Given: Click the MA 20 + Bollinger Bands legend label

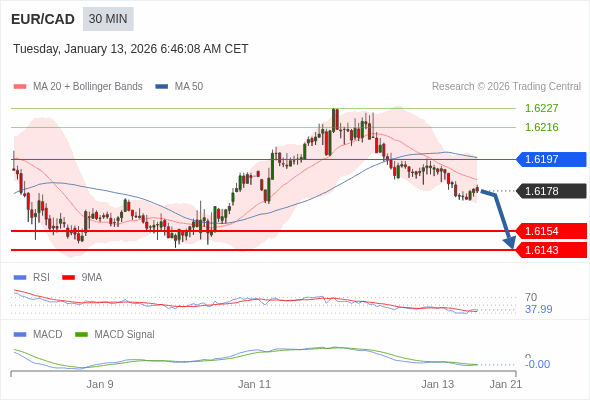Looking at the screenshot, I should click(88, 87).
